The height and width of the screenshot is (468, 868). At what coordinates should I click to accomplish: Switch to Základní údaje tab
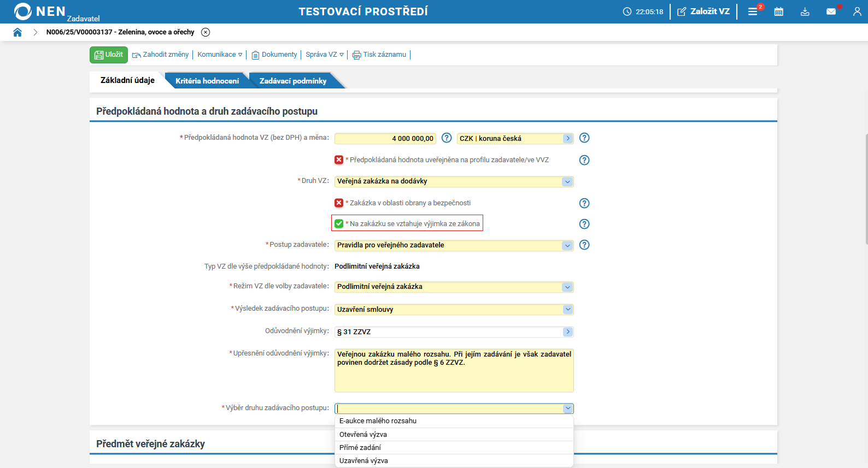point(127,80)
